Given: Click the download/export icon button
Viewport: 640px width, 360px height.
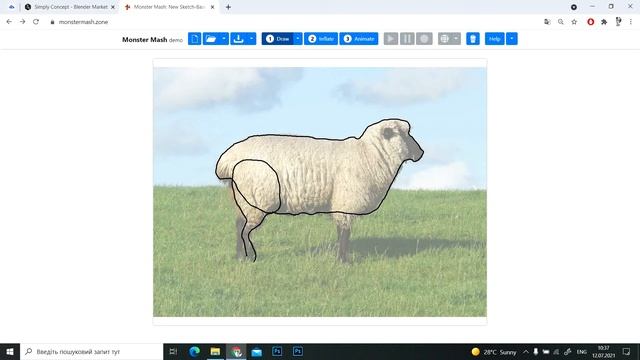Looking at the screenshot, I should [238, 39].
